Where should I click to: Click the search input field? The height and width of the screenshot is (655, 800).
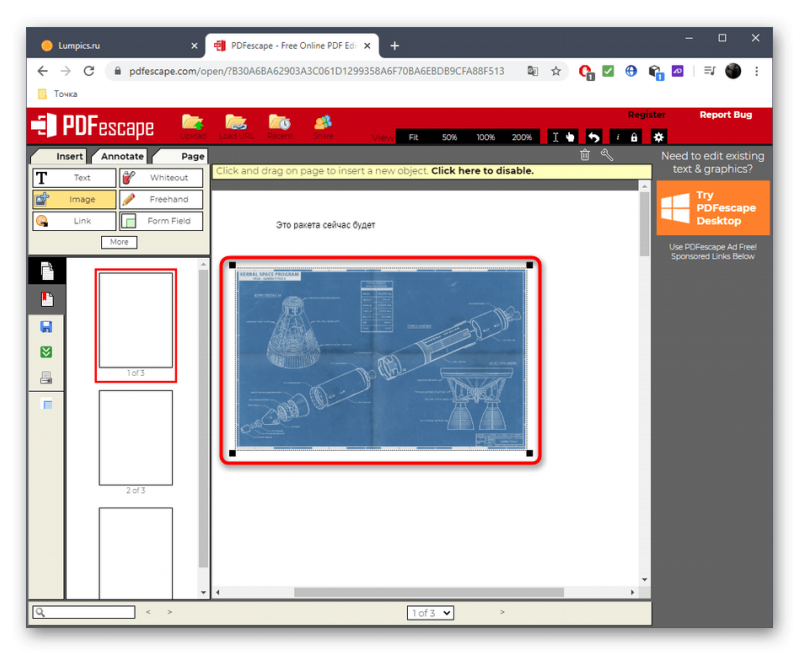pyautogui.click(x=84, y=612)
